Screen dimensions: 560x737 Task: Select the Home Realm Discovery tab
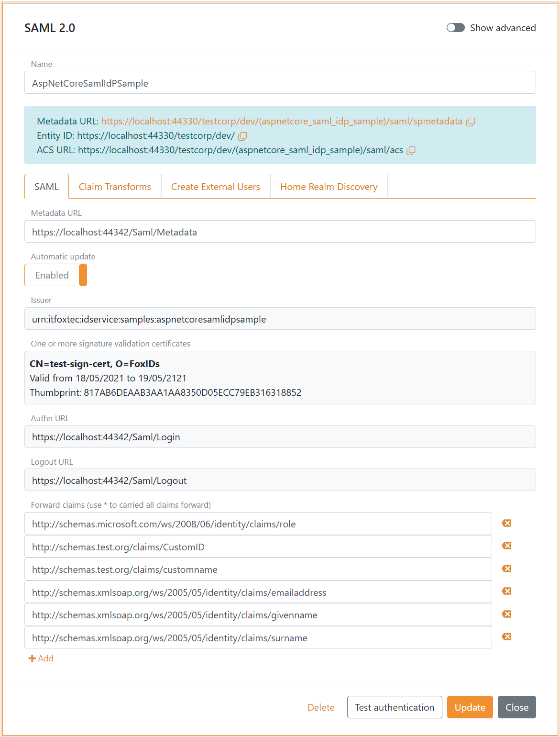tap(329, 186)
